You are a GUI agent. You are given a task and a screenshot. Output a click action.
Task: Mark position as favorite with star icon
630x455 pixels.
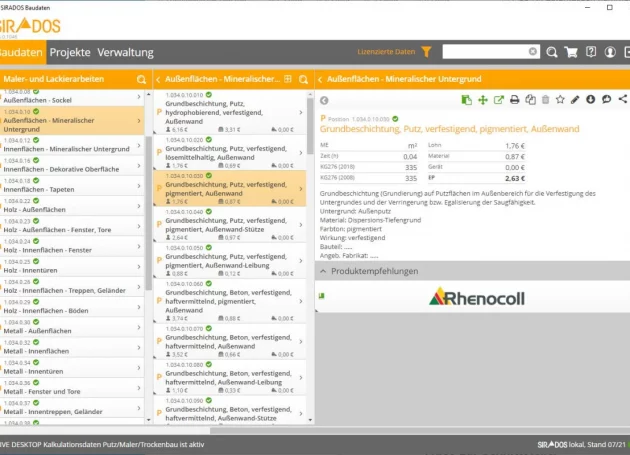coord(560,100)
